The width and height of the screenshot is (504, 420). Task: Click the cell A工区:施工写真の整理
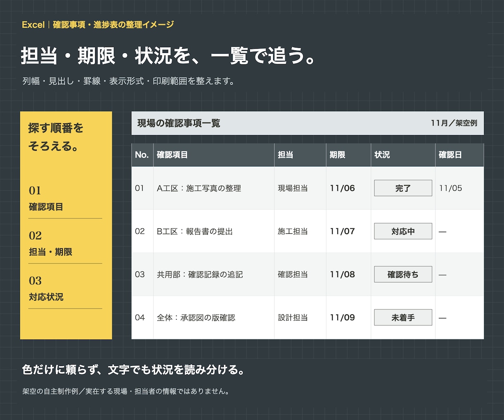pyautogui.click(x=214, y=188)
